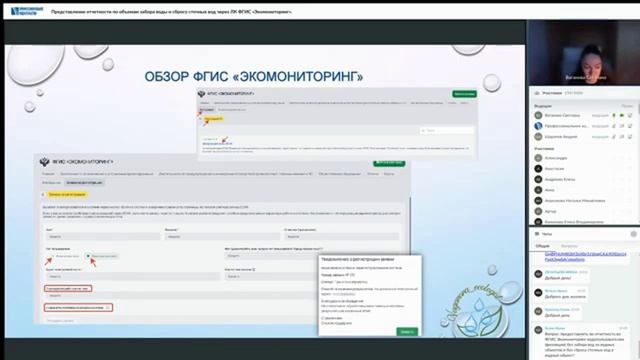This screenshot has height=360, width=640.
Task: Click the webinar title text in top bar
Action: (171, 12)
